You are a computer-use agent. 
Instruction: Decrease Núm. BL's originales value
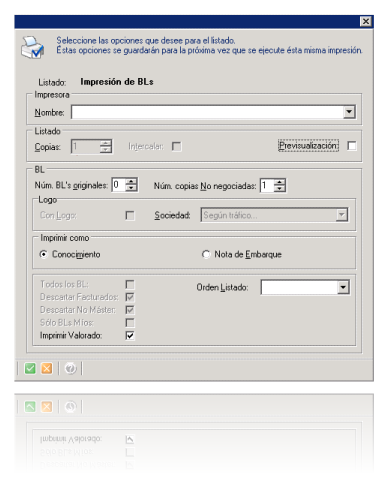click(132, 188)
